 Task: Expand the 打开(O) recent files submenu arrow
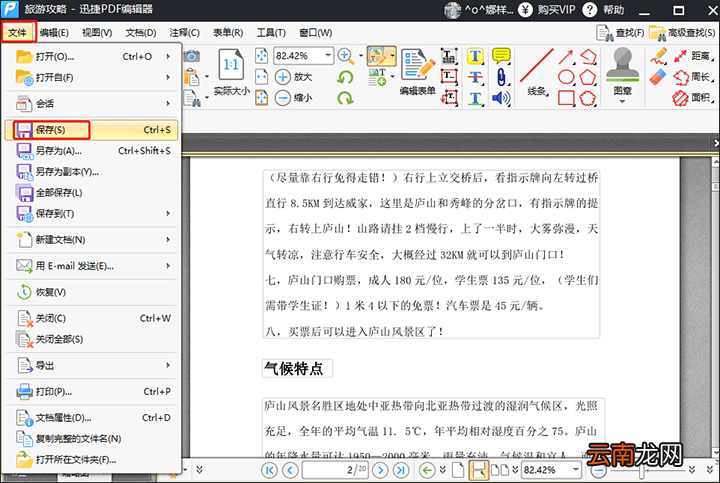(x=168, y=56)
